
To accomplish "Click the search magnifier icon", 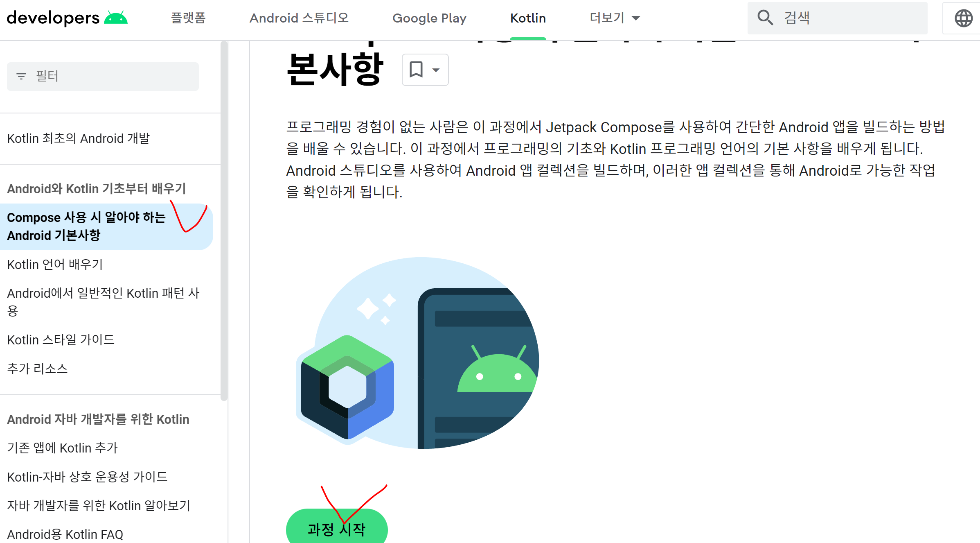I will coord(764,18).
